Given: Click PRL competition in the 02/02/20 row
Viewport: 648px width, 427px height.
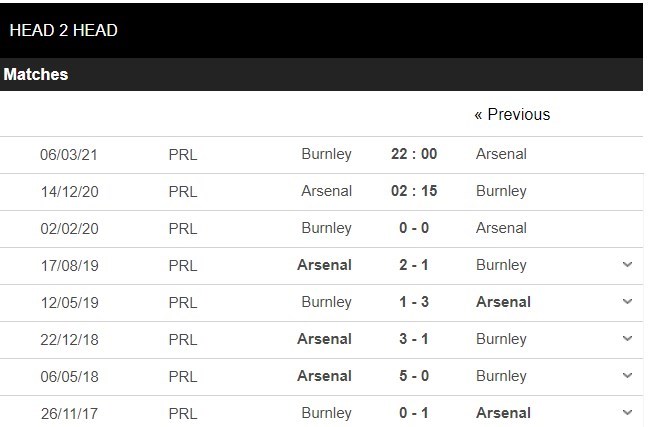Looking at the screenshot, I should click(x=183, y=228).
